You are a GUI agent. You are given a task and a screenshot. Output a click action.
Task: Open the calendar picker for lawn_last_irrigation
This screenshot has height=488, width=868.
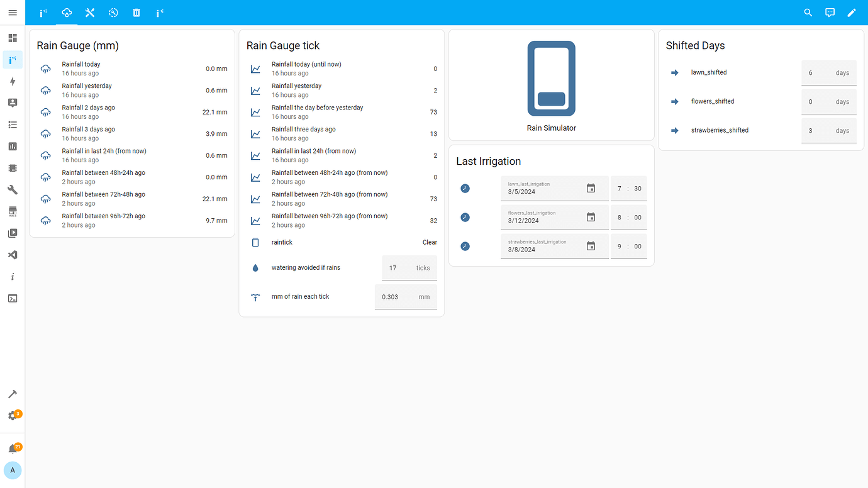(591, 188)
